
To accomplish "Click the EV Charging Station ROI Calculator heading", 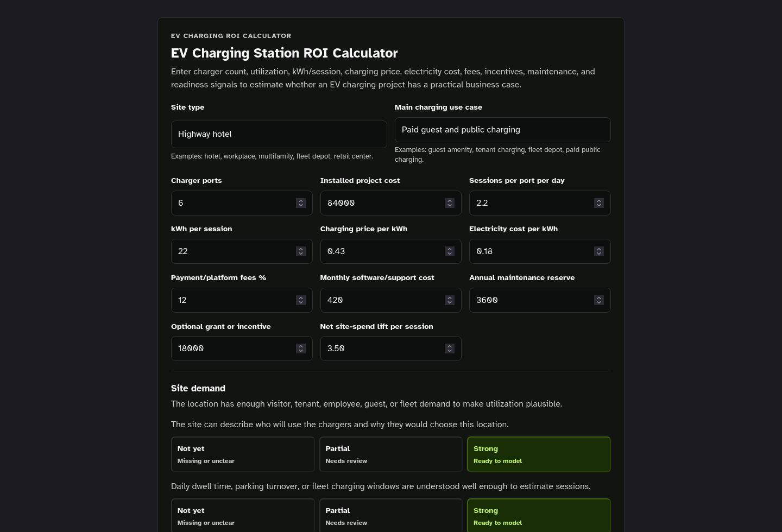I will click(x=284, y=53).
